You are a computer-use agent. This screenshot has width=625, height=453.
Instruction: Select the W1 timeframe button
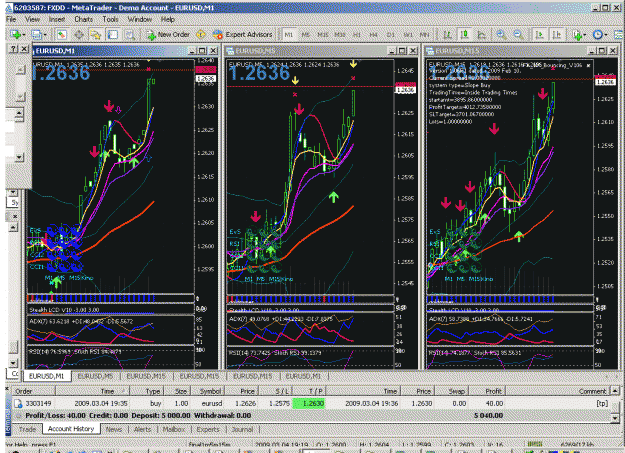408,35
